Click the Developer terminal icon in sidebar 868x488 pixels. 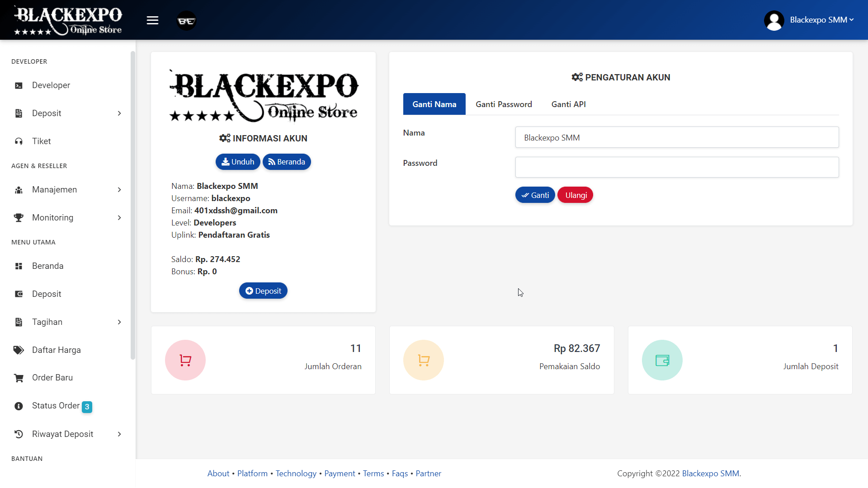pos(19,85)
